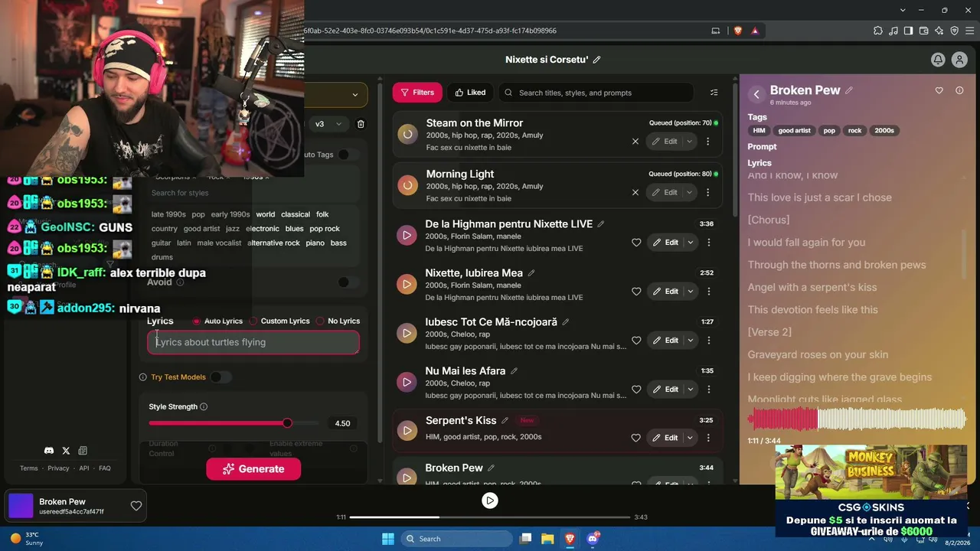Focus the lyrics prompt text box
The width and height of the screenshot is (980, 551).
253,343
